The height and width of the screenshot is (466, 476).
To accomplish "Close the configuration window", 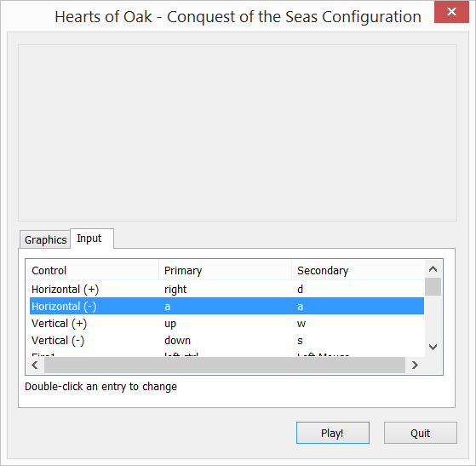I will pos(451,12).
